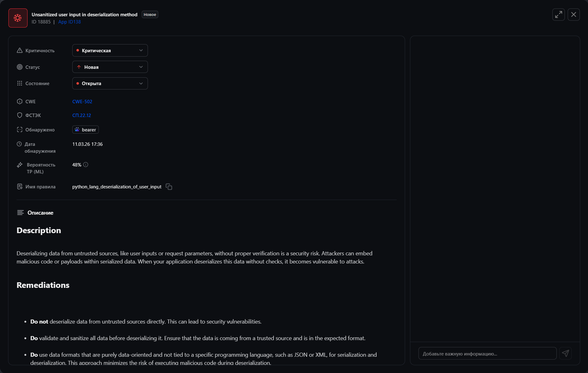This screenshot has height=373, width=588.
Task: Open the СП.22.12 ФСТЭК link
Action: click(82, 115)
